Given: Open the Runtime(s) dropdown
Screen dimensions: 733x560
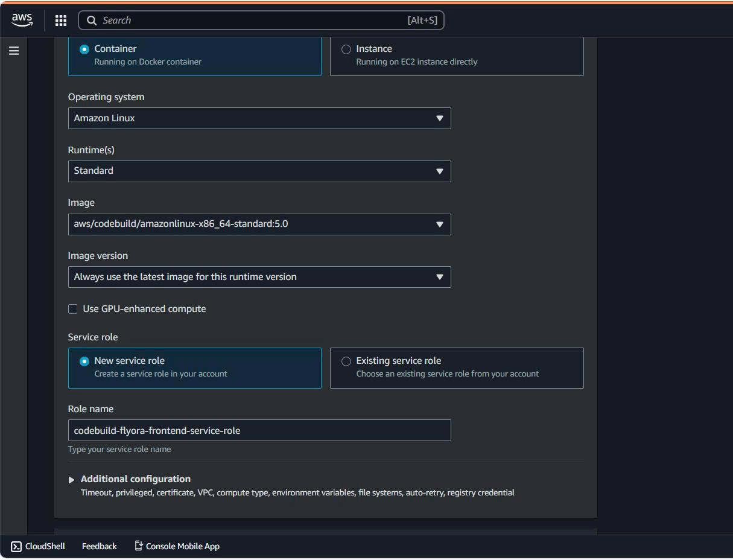Looking at the screenshot, I should tap(259, 171).
